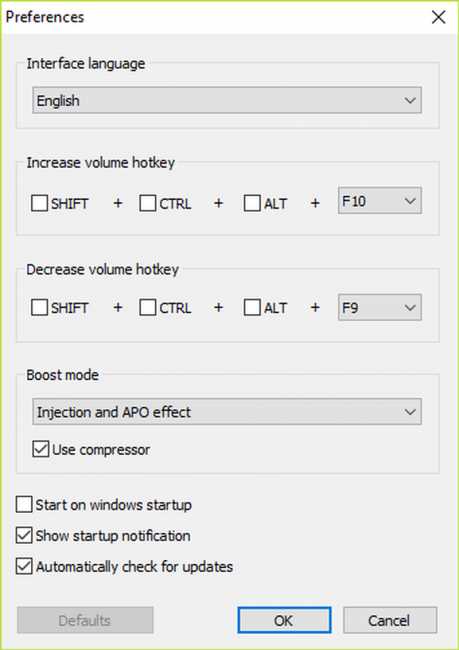459x650 pixels.
Task: Open the F10 key dropdown
Action: [x=380, y=201]
